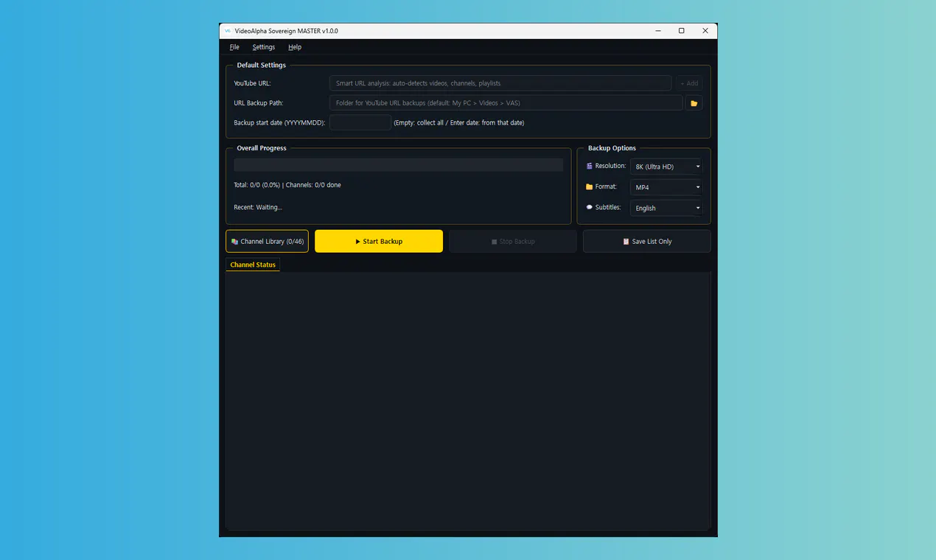Image resolution: width=936 pixels, height=560 pixels.
Task: Start the backup with the yellow button
Action: pos(379,242)
